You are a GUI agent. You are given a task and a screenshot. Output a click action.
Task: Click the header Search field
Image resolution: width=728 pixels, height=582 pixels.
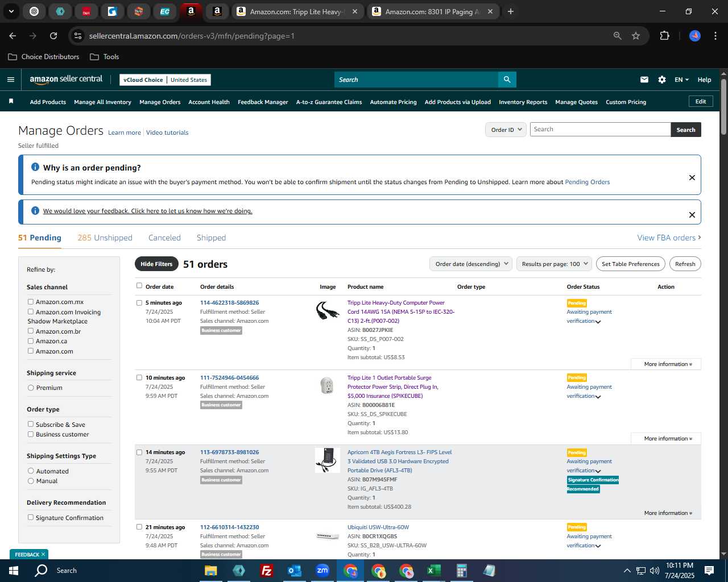click(416, 80)
